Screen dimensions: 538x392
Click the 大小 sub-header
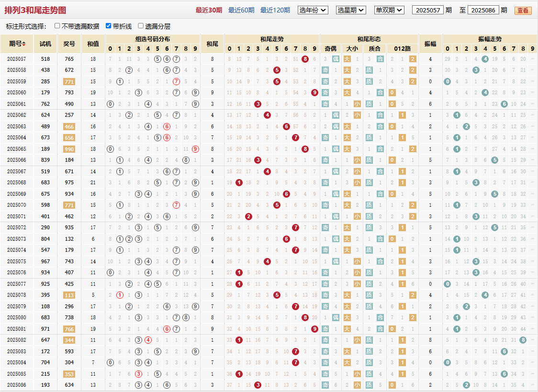click(x=352, y=49)
